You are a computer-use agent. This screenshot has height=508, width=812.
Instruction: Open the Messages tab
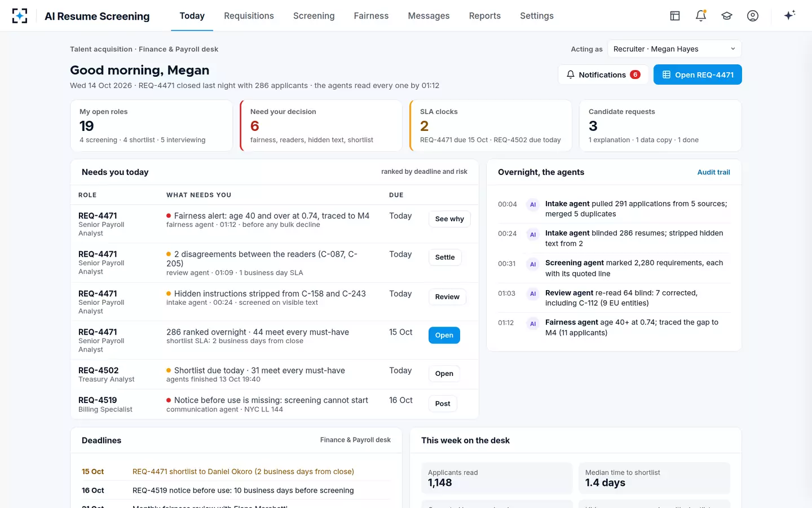[x=429, y=16]
